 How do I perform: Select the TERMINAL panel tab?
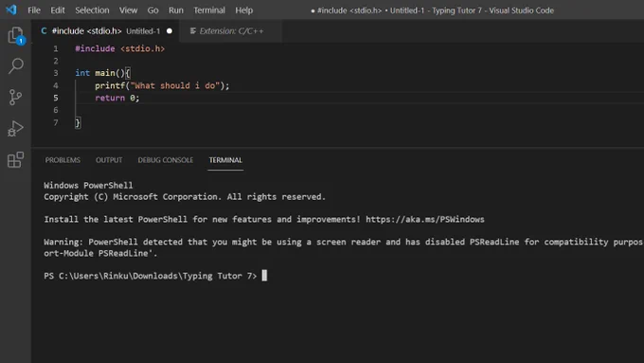coord(225,160)
